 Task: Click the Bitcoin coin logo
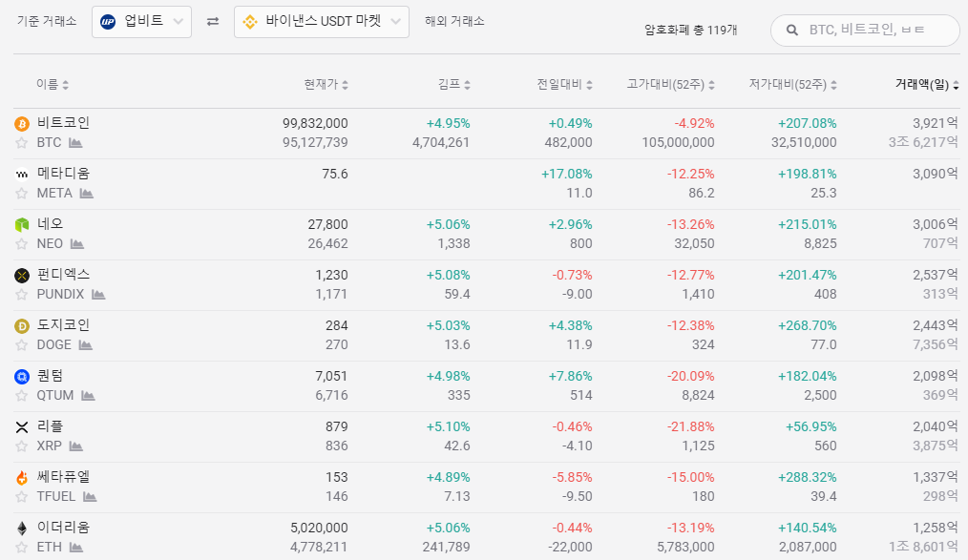22,124
